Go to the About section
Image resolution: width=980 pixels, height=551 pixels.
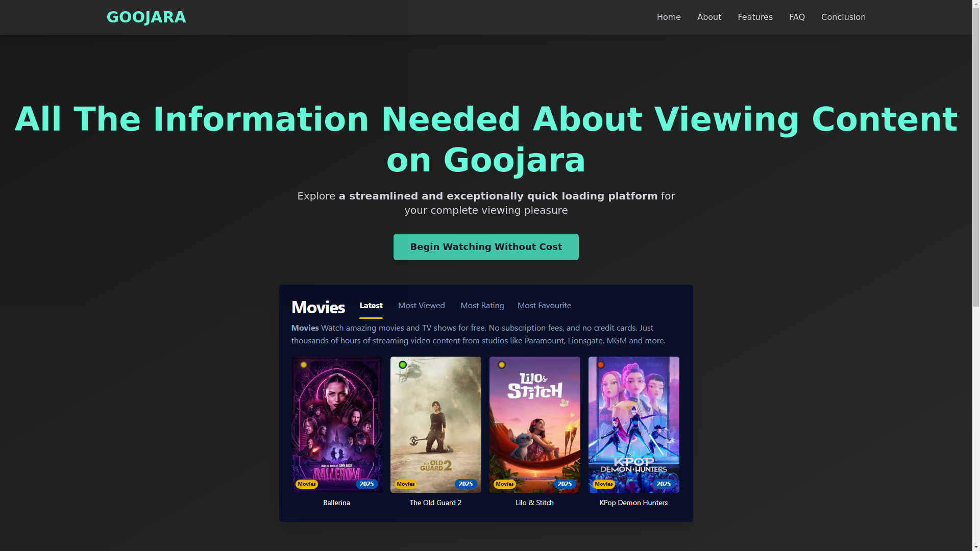click(709, 17)
